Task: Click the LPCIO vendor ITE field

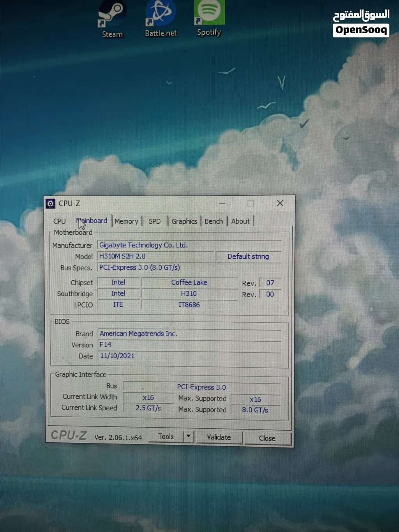Action: 118,304
